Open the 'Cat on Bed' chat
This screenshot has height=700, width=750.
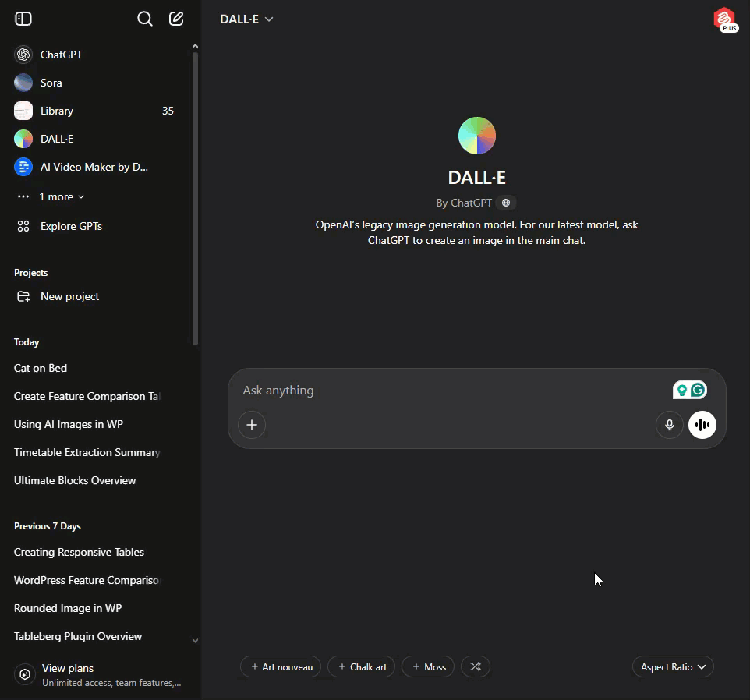pos(41,368)
